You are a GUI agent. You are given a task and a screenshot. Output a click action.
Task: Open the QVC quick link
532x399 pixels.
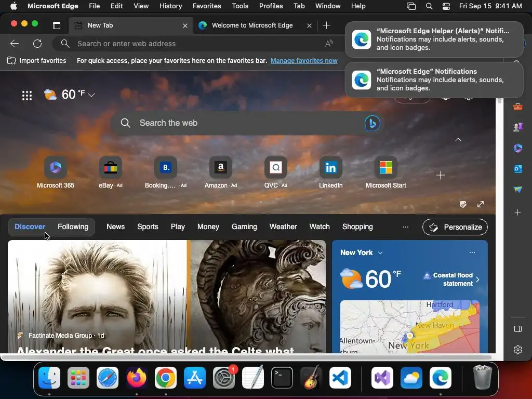pyautogui.click(x=275, y=172)
